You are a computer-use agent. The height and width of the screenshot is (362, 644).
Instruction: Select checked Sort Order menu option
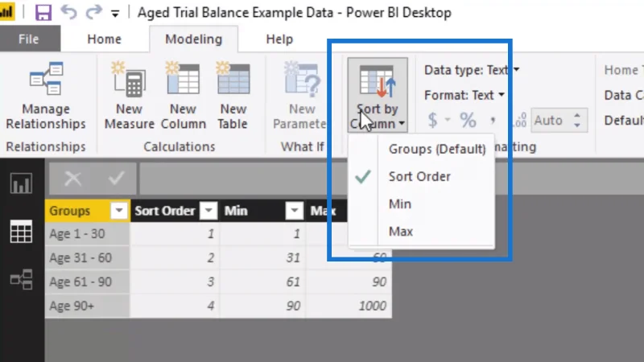coord(419,176)
